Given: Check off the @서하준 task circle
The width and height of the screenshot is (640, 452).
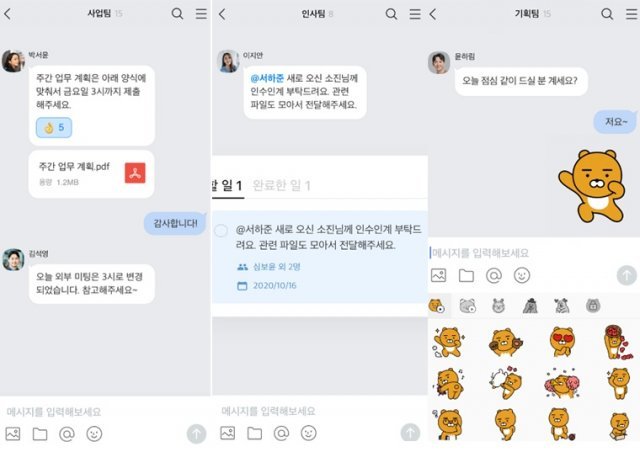Looking at the screenshot, I should (x=221, y=231).
